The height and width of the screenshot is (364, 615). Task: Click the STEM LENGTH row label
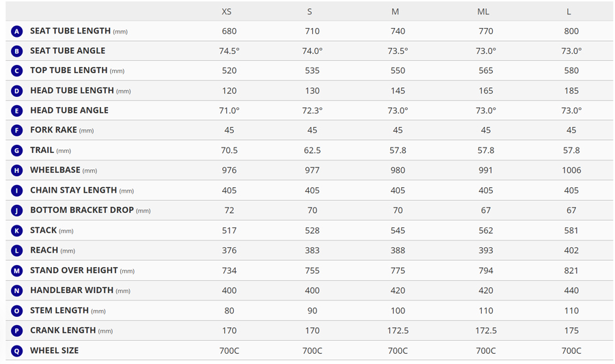[x=59, y=310]
